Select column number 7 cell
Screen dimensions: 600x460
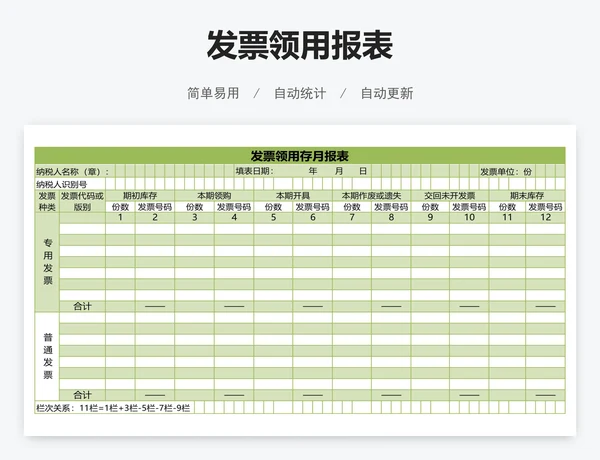point(352,218)
